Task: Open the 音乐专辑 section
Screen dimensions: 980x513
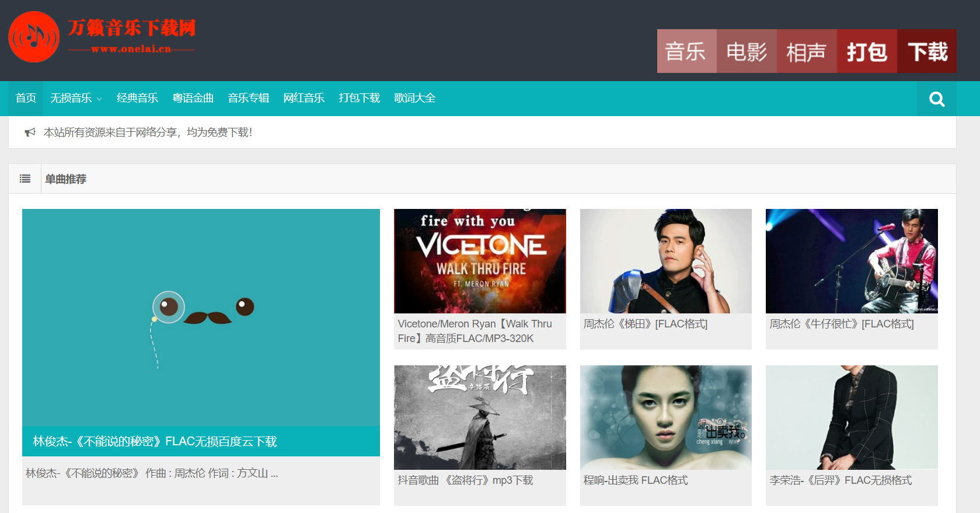Action: (x=248, y=98)
